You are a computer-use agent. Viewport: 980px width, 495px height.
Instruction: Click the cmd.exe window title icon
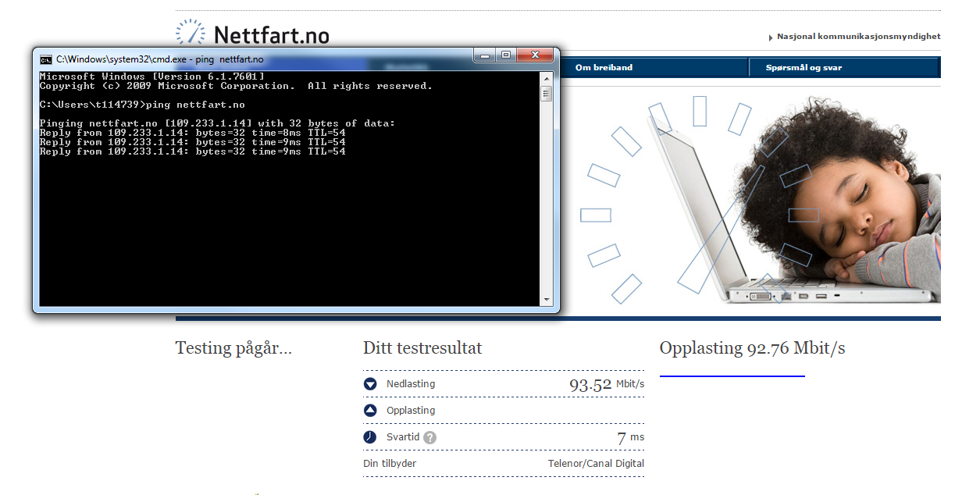pos(46,59)
